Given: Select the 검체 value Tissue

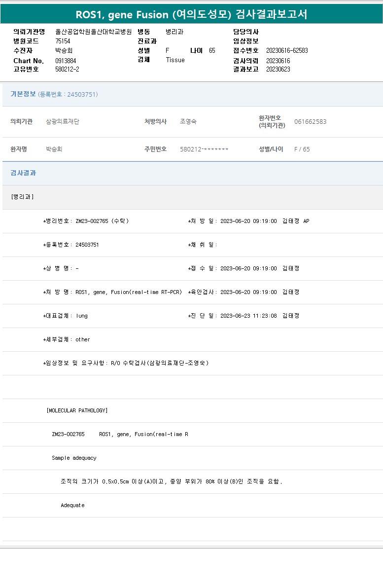Looking at the screenshot, I should 175,60.
